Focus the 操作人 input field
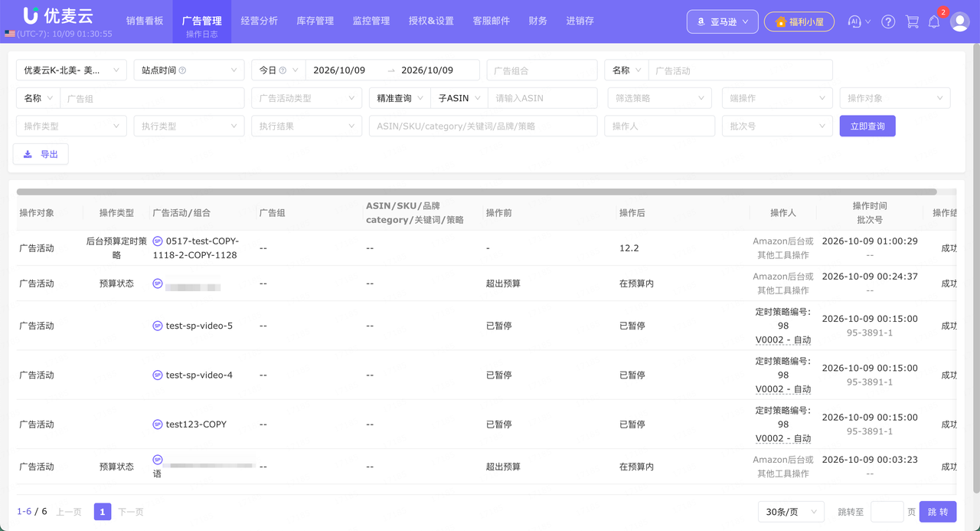Screen dimensions: 980x531 click(659, 126)
